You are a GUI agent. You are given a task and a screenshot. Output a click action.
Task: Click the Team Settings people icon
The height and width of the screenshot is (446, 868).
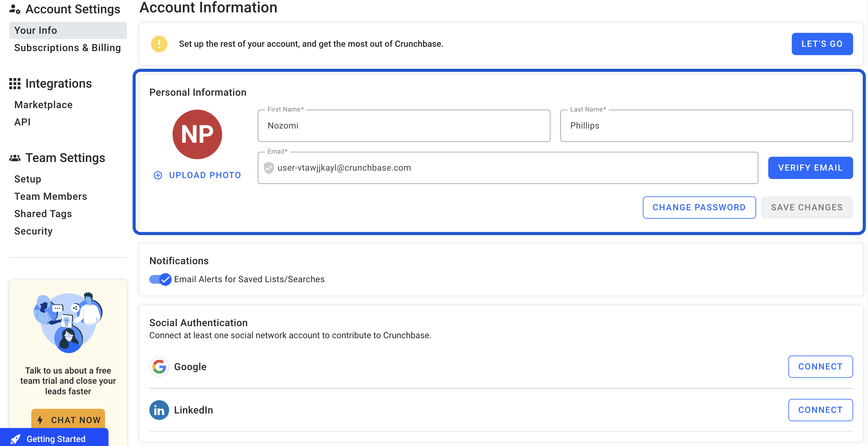pyautogui.click(x=15, y=158)
